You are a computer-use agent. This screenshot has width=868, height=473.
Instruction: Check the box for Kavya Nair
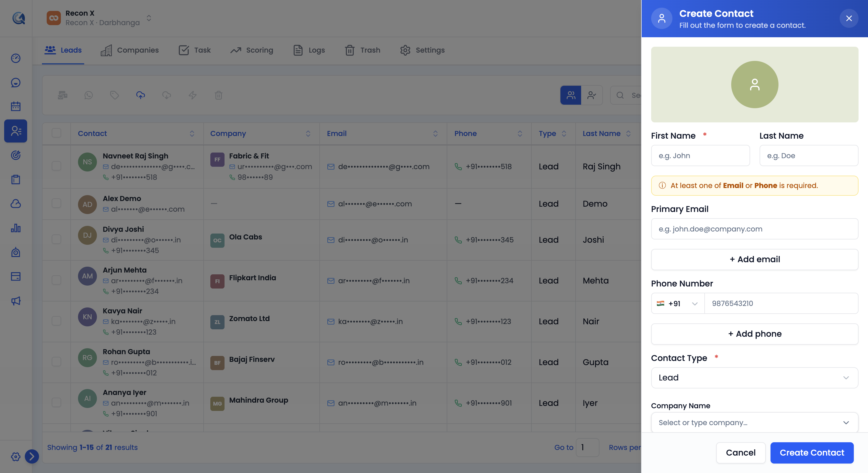(56, 321)
